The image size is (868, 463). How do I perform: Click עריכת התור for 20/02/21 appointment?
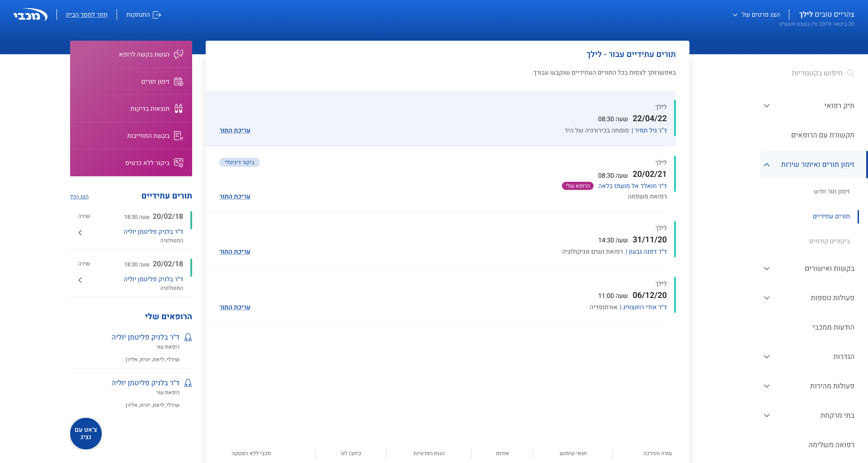point(235,197)
